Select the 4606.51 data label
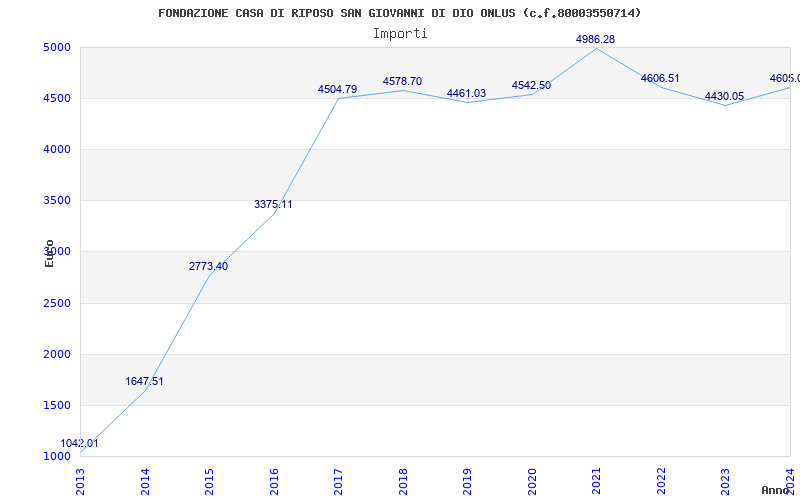800x500 pixels. click(660, 78)
